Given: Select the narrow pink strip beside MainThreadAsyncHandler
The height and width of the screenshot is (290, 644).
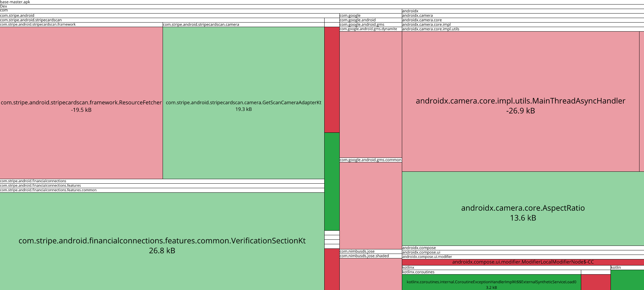Looking at the screenshot, I should click(642, 101).
